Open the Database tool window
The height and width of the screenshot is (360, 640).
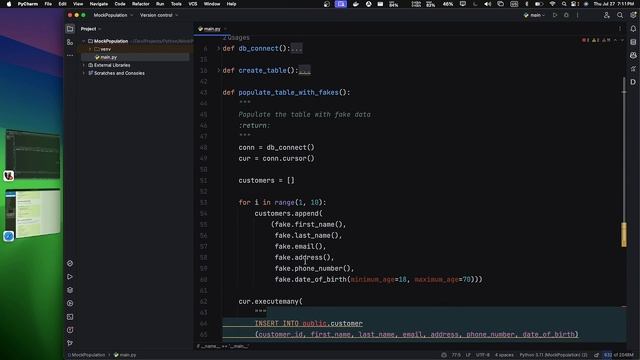point(633,42)
